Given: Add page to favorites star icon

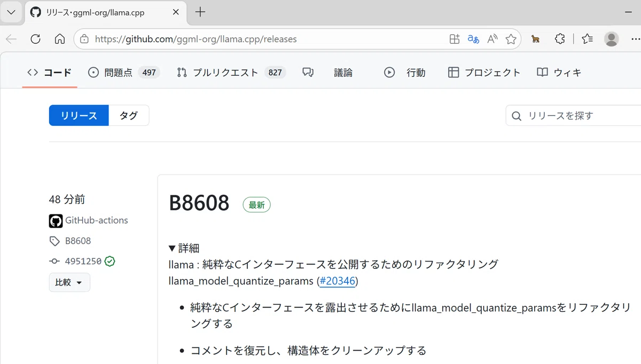Looking at the screenshot, I should pos(511,39).
